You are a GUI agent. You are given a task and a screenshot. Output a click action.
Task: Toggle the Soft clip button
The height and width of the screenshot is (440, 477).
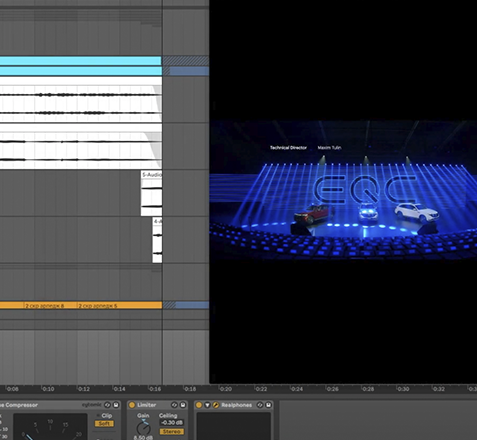click(104, 424)
